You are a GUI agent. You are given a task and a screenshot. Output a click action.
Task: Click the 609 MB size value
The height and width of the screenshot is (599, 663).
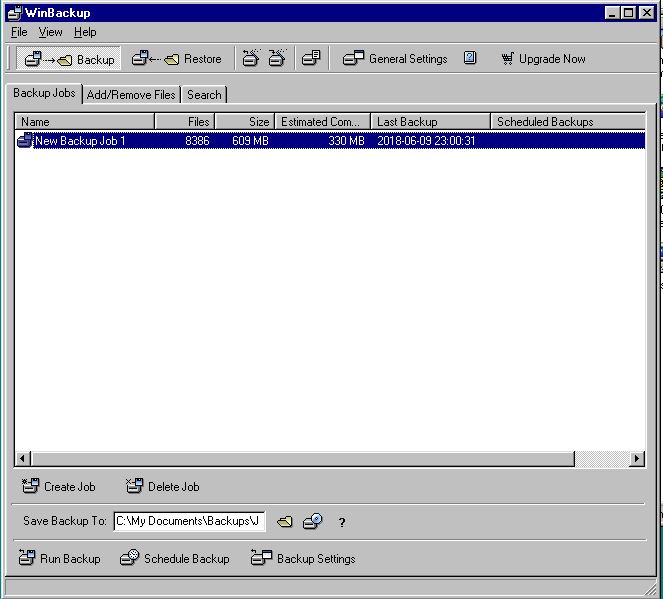(x=250, y=140)
